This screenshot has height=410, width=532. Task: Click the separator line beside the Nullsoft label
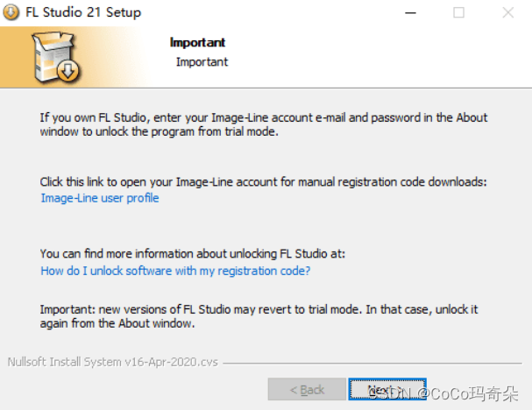(372, 364)
